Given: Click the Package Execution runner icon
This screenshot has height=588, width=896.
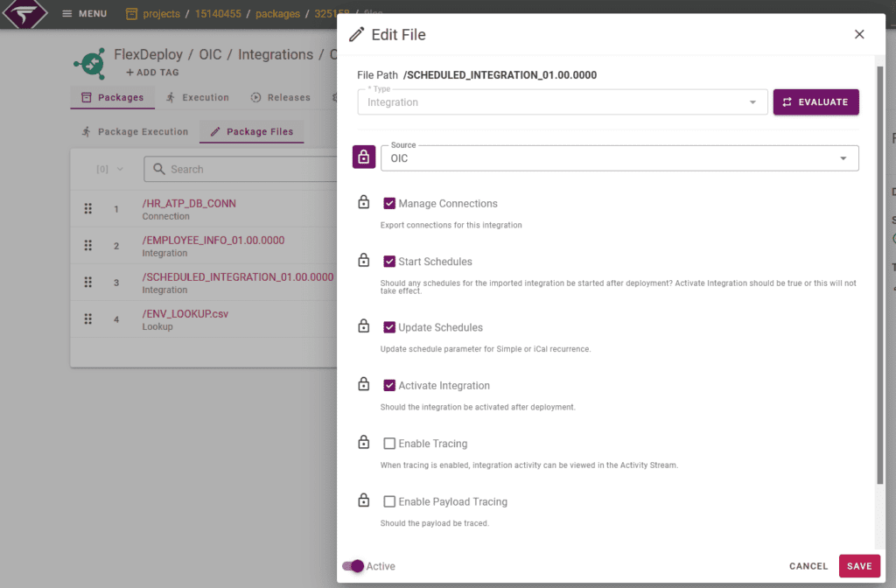Looking at the screenshot, I should click(x=87, y=131).
